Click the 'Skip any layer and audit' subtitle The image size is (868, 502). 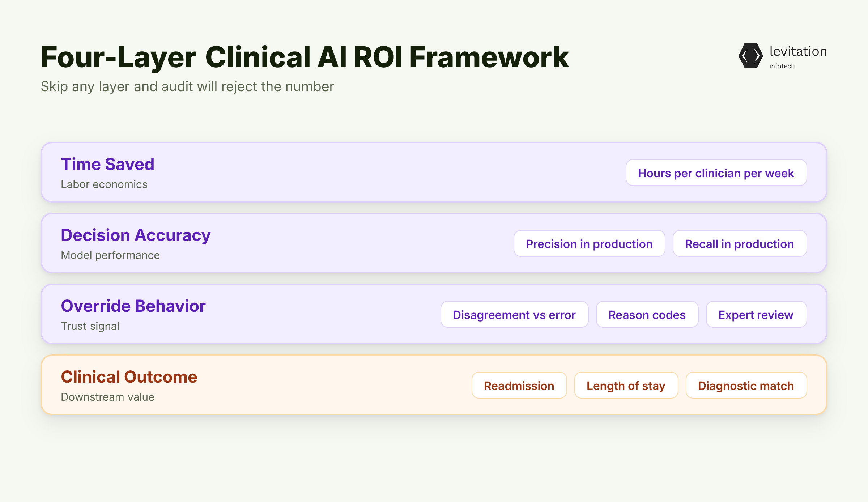[187, 87]
